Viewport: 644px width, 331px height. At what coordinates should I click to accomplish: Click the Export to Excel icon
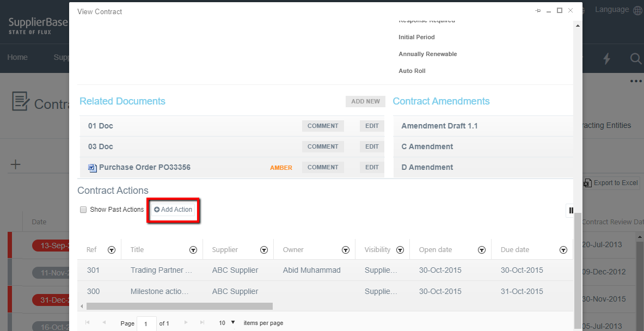click(x=587, y=183)
